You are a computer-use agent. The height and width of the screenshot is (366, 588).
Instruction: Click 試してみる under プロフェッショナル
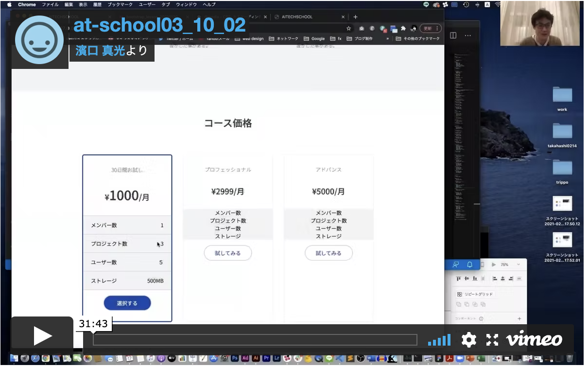point(227,253)
